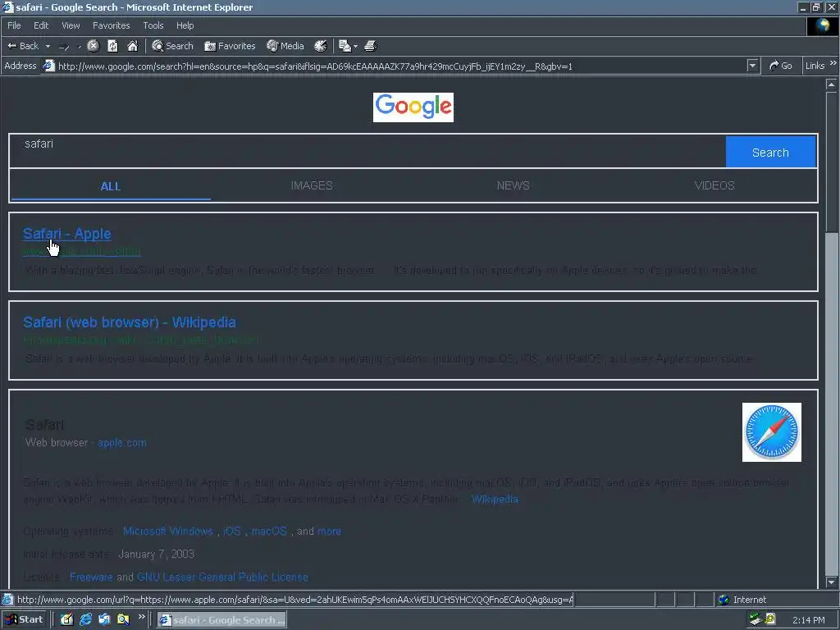Open GNU Lesser General Public License link
The height and width of the screenshot is (630, 840).
[x=222, y=577]
